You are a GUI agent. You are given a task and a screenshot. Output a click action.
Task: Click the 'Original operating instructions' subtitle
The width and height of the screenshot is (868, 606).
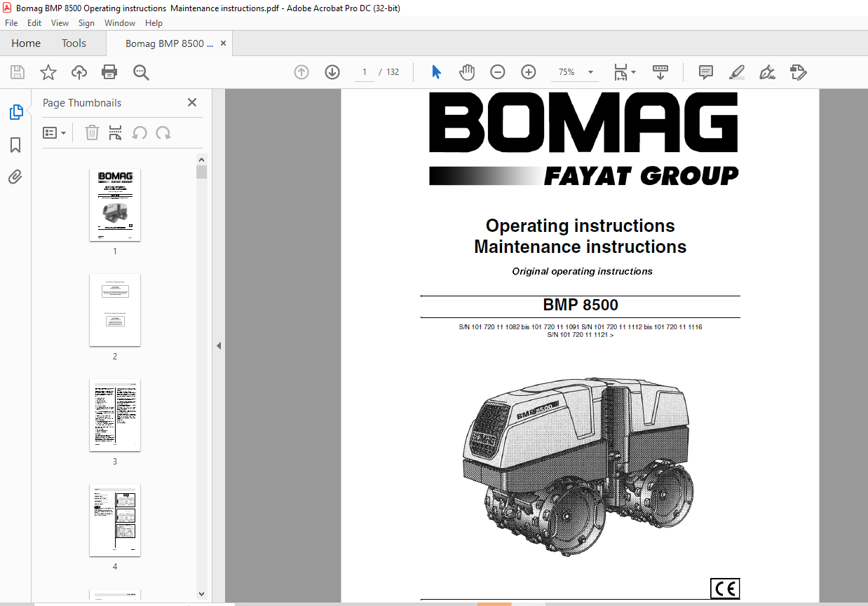pos(582,271)
